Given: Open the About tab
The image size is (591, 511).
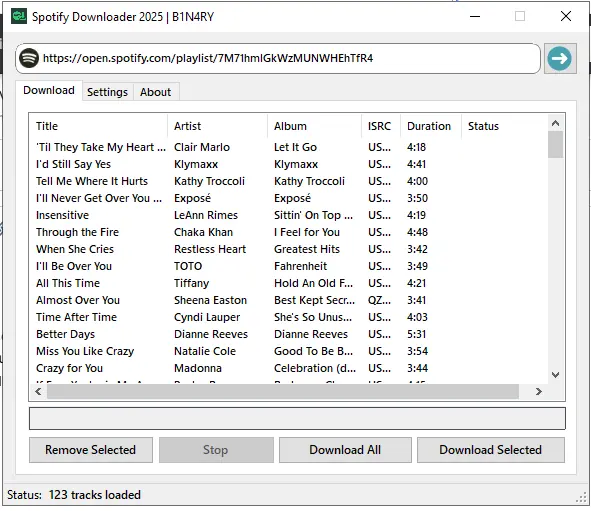Looking at the screenshot, I should coord(155,92).
